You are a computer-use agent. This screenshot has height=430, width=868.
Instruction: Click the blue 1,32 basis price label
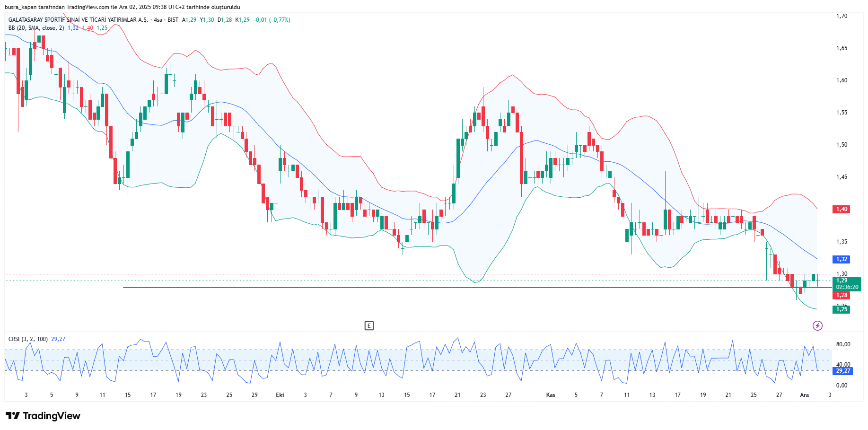tap(841, 259)
